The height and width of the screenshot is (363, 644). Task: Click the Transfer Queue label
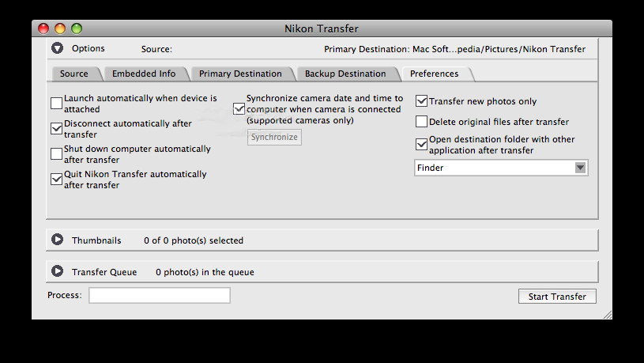pyautogui.click(x=104, y=272)
